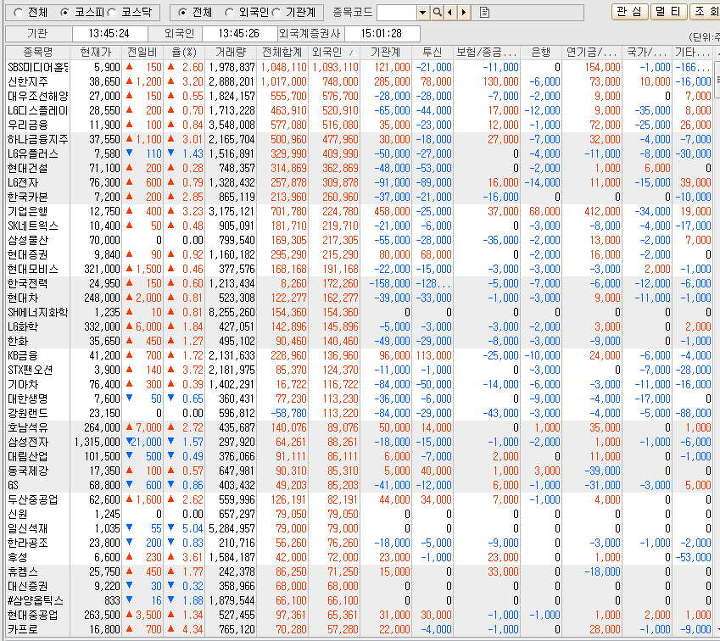Select the 신한지주 row name
The width and height of the screenshot is (720, 641).
[x=28, y=82]
